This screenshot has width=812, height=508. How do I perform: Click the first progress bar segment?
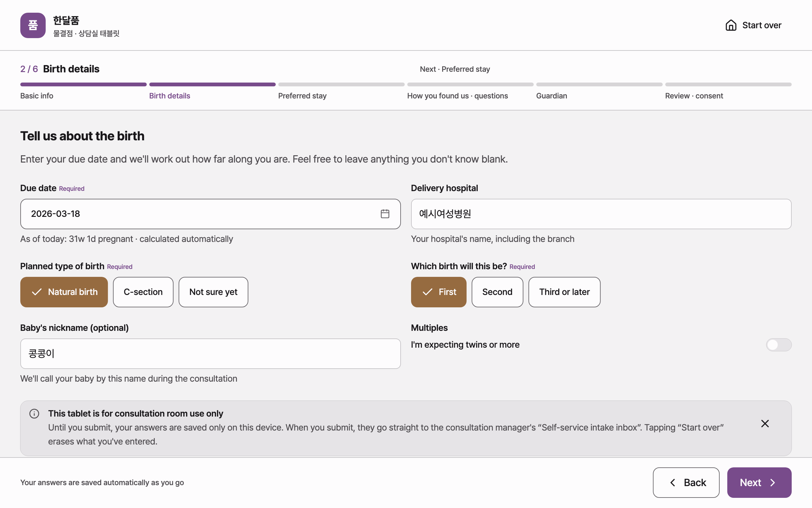(x=83, y=84)
